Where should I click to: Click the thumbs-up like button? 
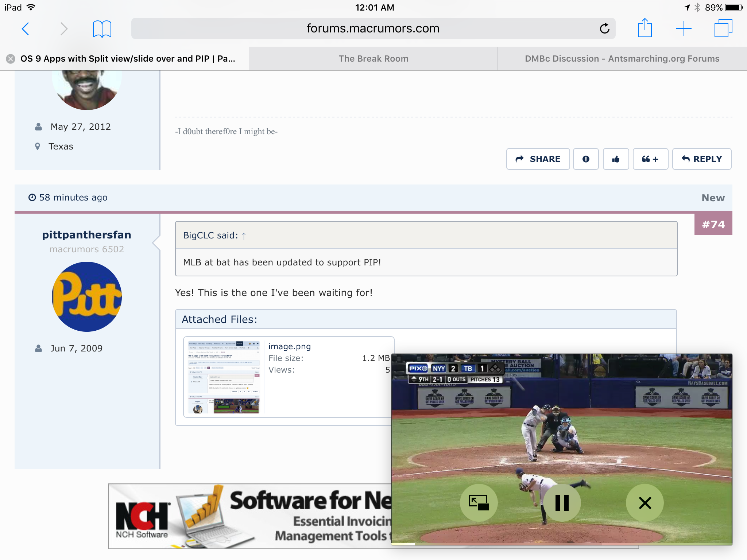coord(616,159)
